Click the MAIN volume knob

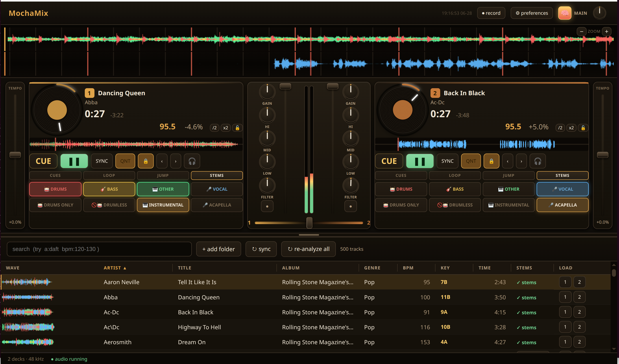599,13
